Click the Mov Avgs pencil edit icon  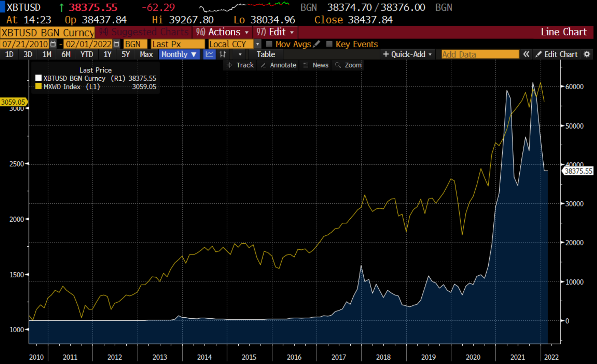[x=317, y=44]
